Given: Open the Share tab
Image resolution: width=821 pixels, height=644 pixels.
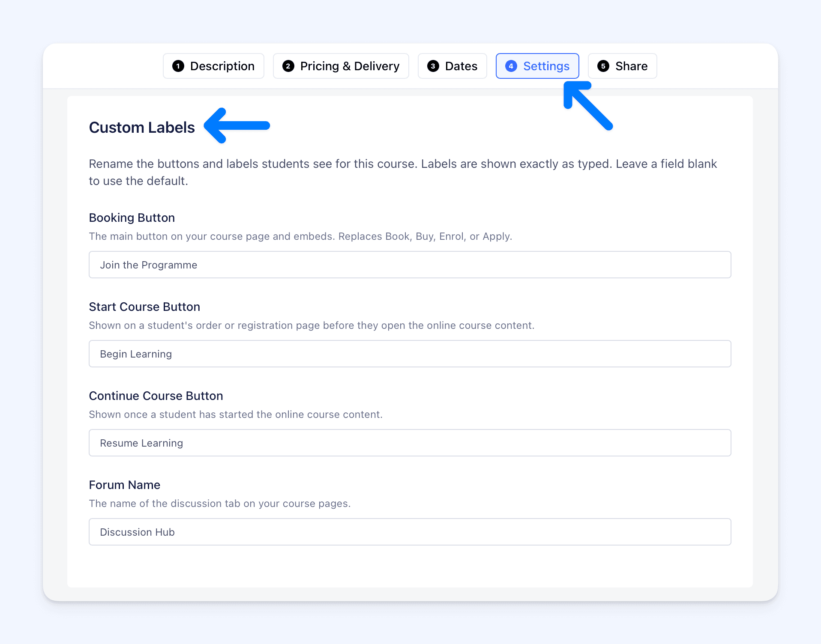Looking at the screenshot, I should coord(622,66).
